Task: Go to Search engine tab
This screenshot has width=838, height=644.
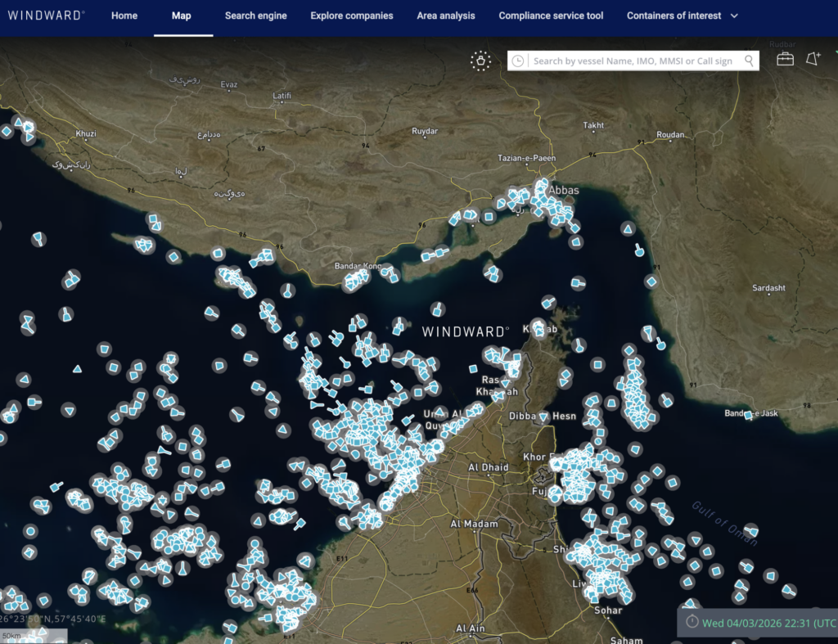Action: coord(255,16)
